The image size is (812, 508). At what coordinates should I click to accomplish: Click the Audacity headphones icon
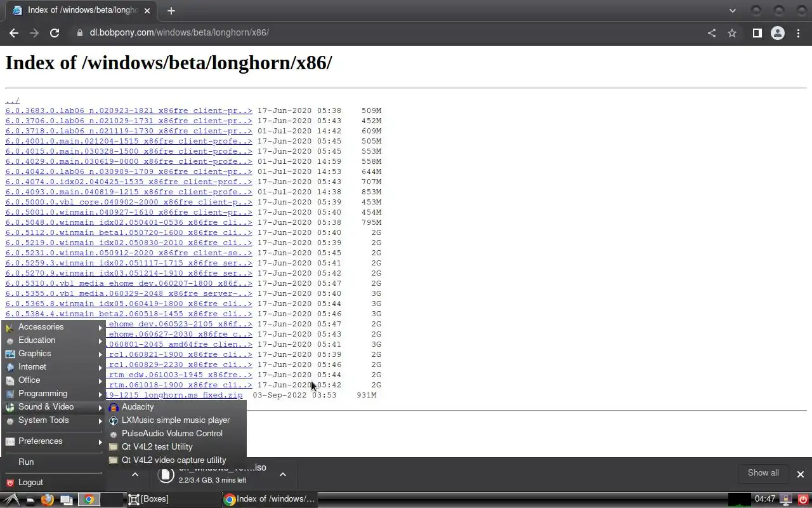tap(114, 407)
